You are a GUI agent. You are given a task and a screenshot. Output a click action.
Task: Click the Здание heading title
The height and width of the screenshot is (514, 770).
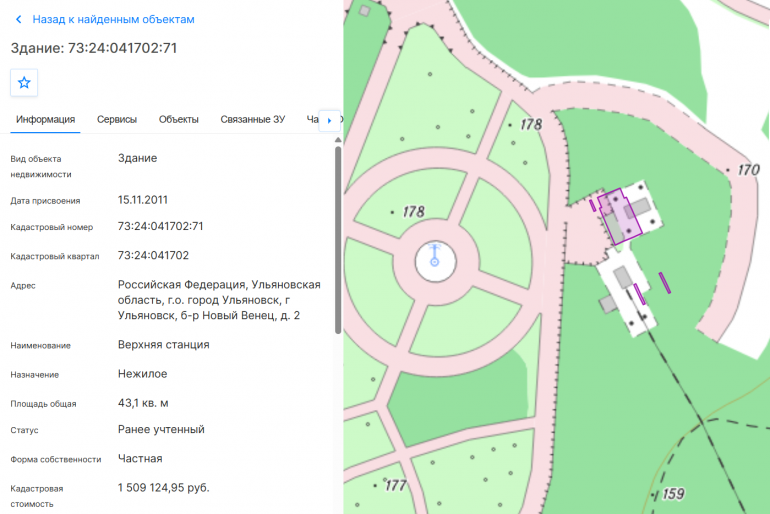tap(94, 48)
